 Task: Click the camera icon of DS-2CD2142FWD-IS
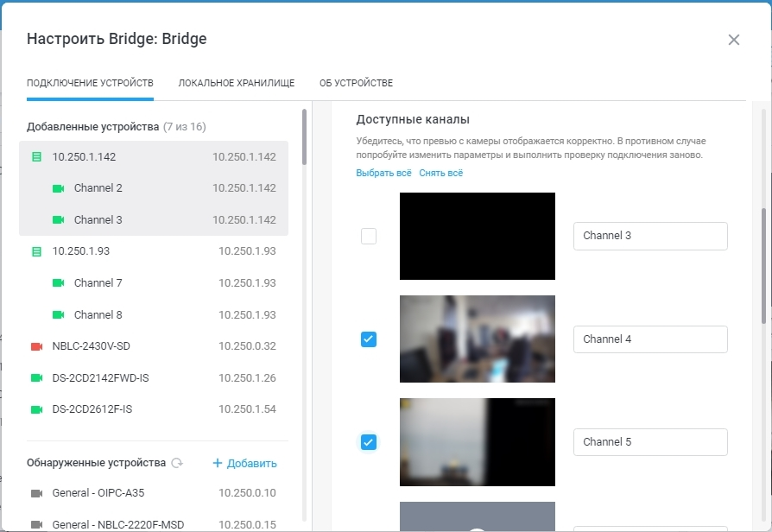pyautogui.click(x=36, y=378)
